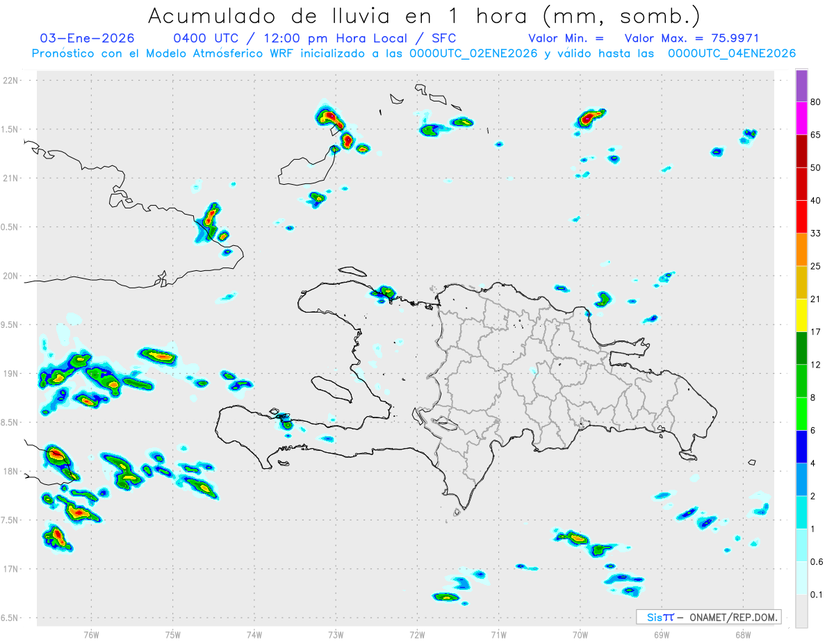834x644 pixels.
Task: Select the magenta legend swatch between 65 and 80
Action: click(x=801, y=119)
